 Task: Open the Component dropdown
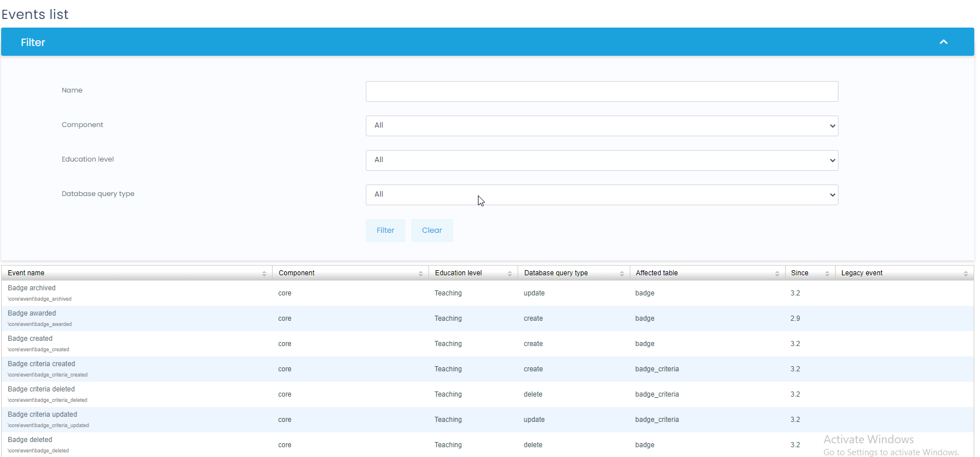(602, 126)
